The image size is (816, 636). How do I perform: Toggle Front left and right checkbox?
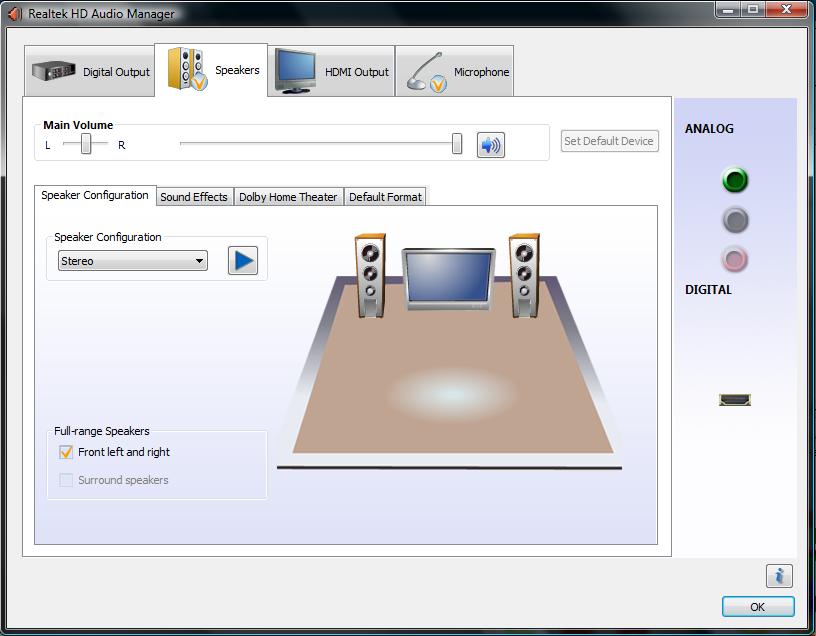coord(66,452)
